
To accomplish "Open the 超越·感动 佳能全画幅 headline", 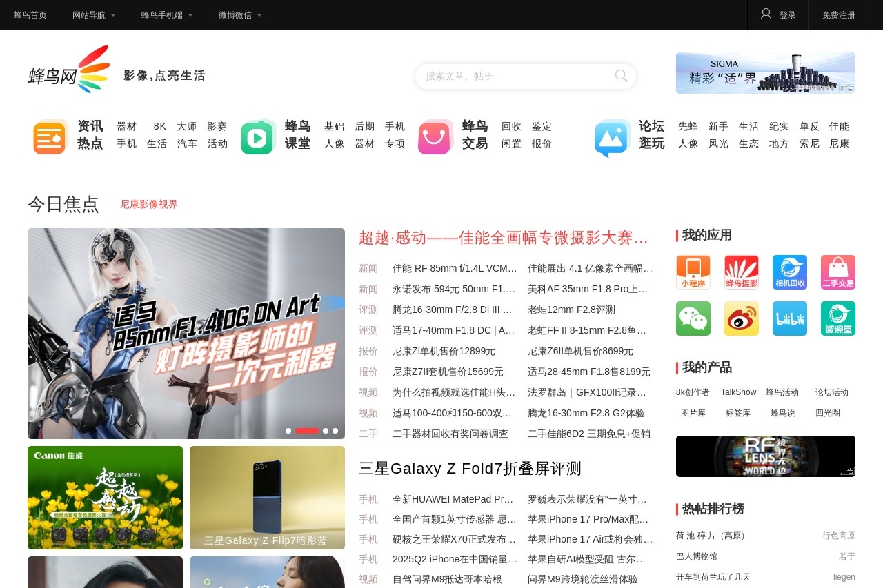I will pos(504,238).
